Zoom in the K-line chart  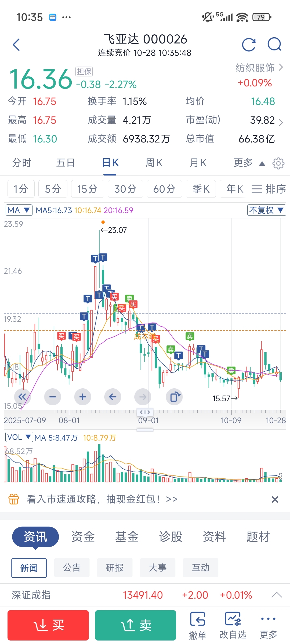click(83, 397)
